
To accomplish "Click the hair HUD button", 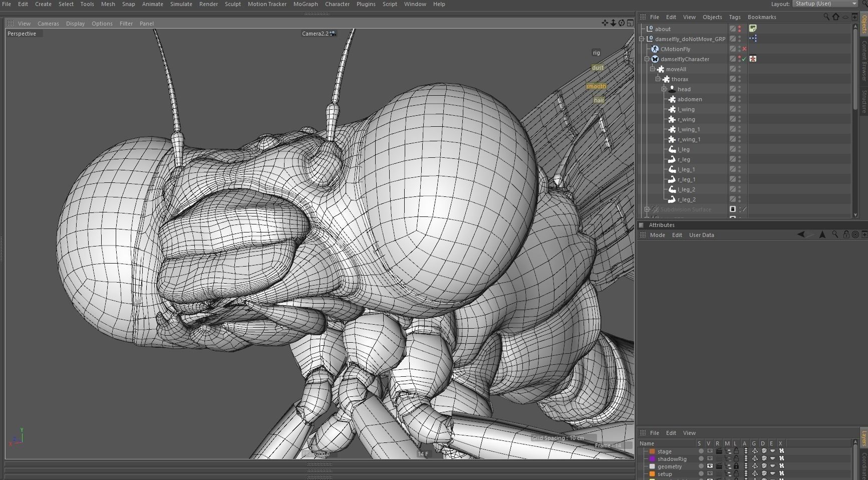I will point(599,100).
